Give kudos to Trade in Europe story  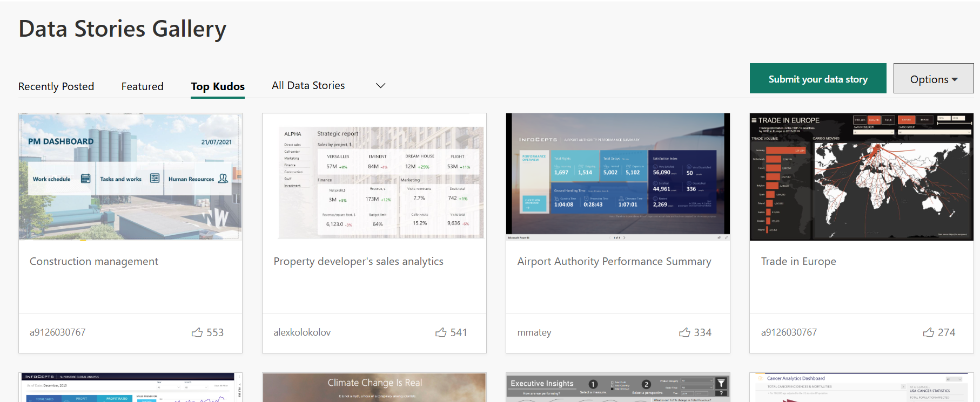929,332
